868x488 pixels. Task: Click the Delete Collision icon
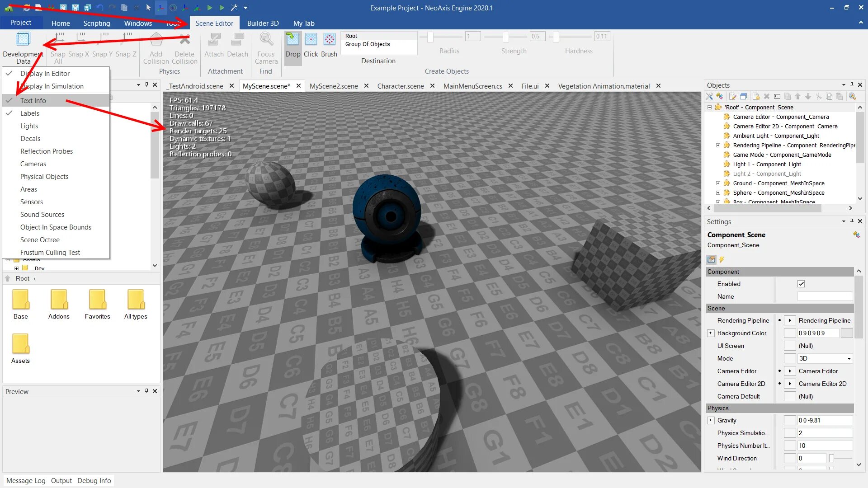[184, 40]
